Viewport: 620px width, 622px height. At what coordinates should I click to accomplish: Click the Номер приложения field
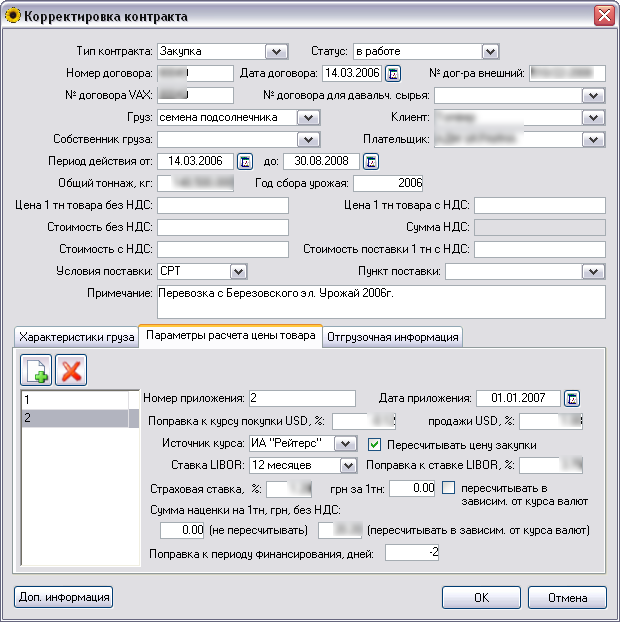click(x=302, y=398)
